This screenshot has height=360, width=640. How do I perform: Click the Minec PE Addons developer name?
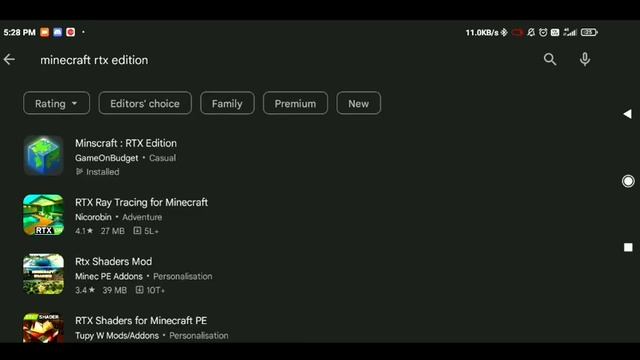[109, 276]
